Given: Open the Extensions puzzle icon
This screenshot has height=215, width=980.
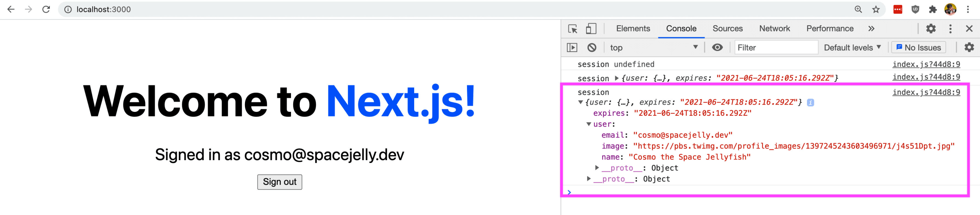Looking at the screenshot, I should [933, 9].
